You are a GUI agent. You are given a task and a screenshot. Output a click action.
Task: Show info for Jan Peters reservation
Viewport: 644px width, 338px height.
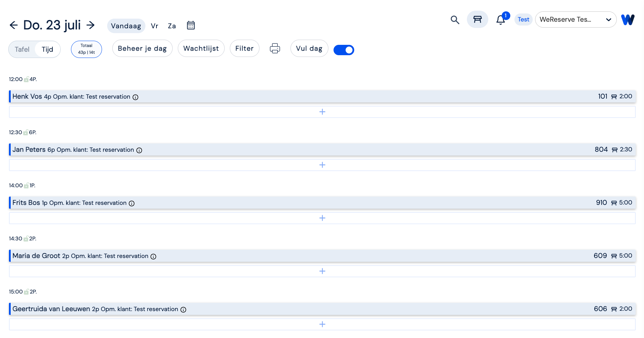[x=139, y=150]
